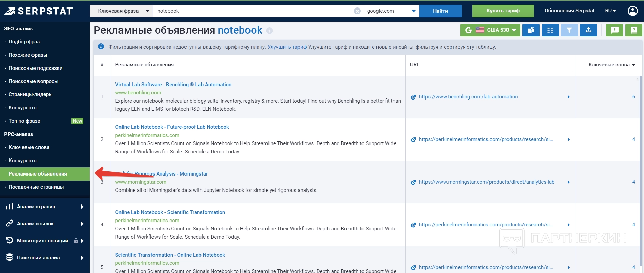Open Страницы-лидеры in the sidebar
Screen dimensions: 644x273
point(31,94)
